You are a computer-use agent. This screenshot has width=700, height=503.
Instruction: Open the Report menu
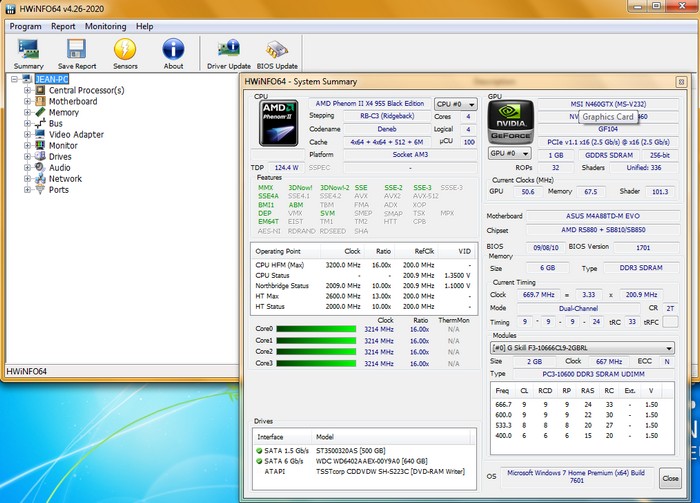[63, 26]
